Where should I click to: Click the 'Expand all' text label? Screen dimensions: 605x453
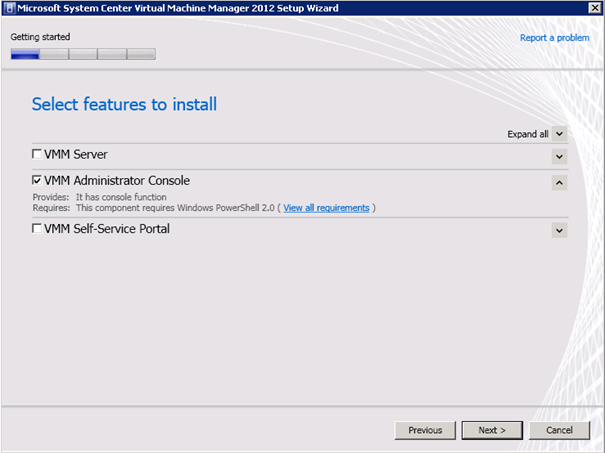(x=527, y=134)
